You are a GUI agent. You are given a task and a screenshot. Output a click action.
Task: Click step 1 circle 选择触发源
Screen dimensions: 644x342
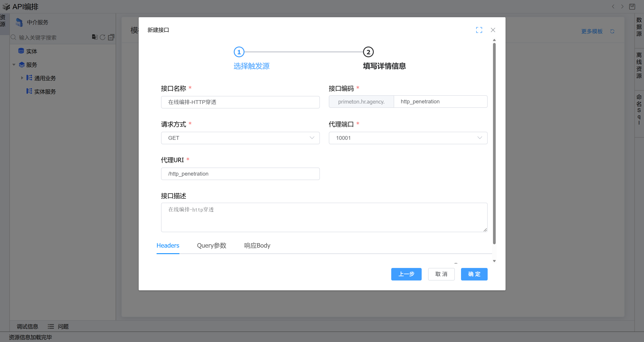(x=239, y=52)
